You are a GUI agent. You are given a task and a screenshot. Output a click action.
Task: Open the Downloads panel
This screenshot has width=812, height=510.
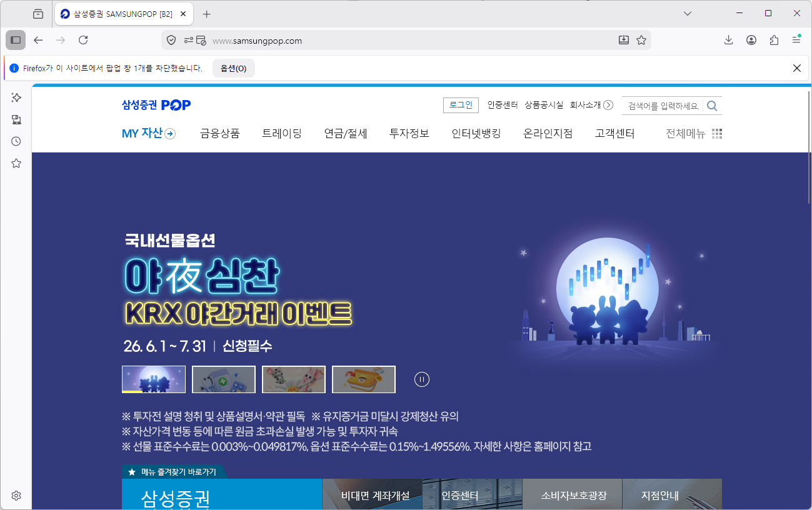click(x=728, y=40)
